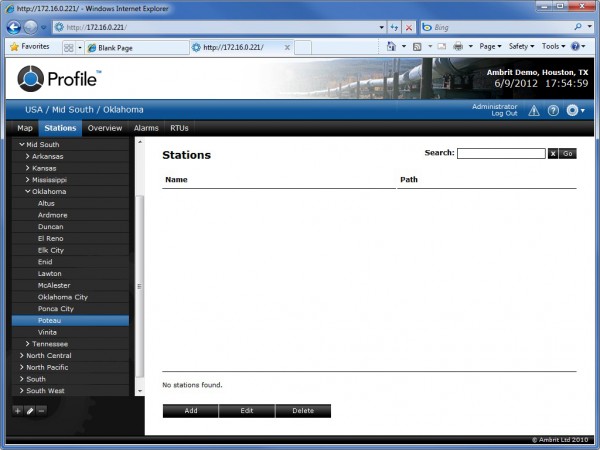Open the Tools menu
The height and width of the screenshot is (450, 600).
(x=553, y=46)
